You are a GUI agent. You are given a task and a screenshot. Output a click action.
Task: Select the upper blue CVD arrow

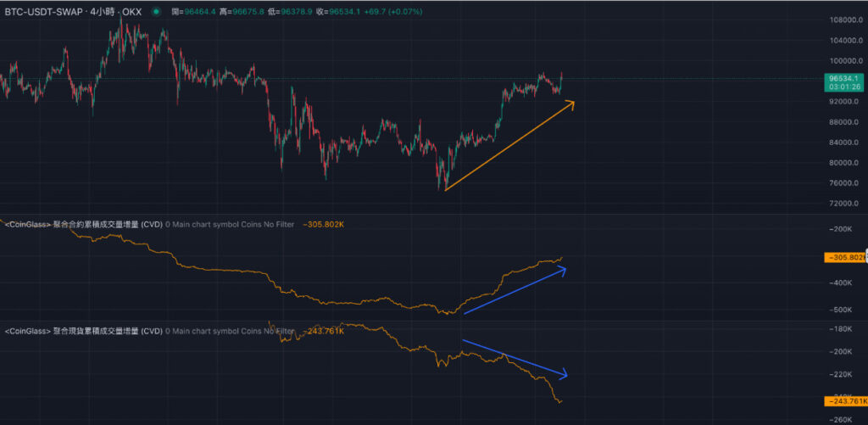click(515, 291)
